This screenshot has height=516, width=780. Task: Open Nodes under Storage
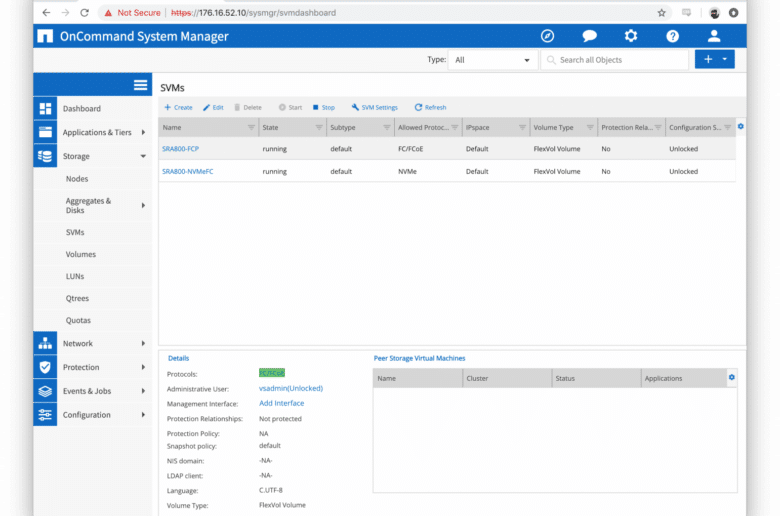click(77, 179)
